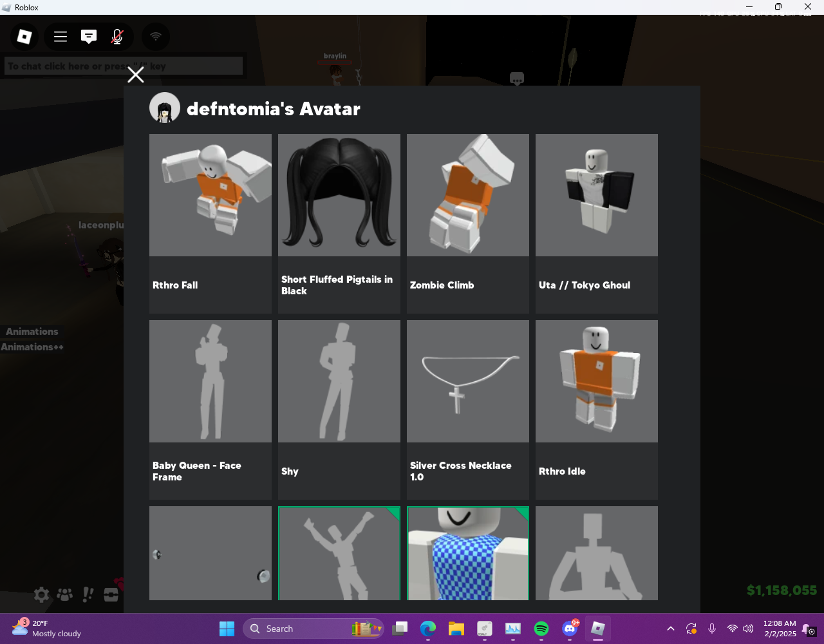824x644 pixels.
Task: Click the Roblox taskbar icon
Action: (x=598, y=629)
